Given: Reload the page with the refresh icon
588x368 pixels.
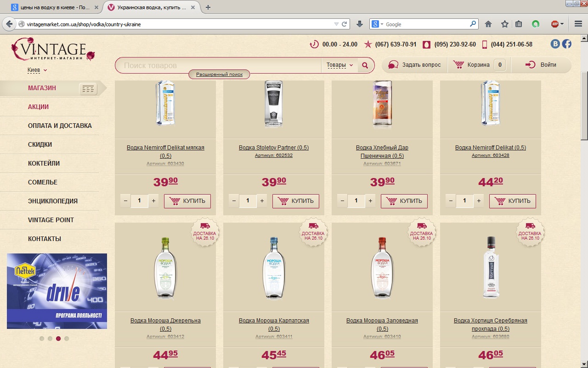Looking at the screenshot, I should pyautogui.click(x=344, y=24).
